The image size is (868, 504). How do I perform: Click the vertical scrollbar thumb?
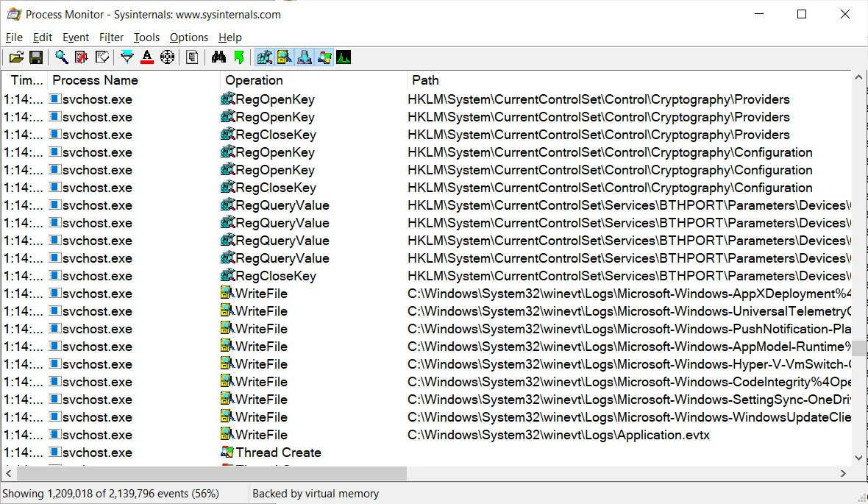point(858,348)
